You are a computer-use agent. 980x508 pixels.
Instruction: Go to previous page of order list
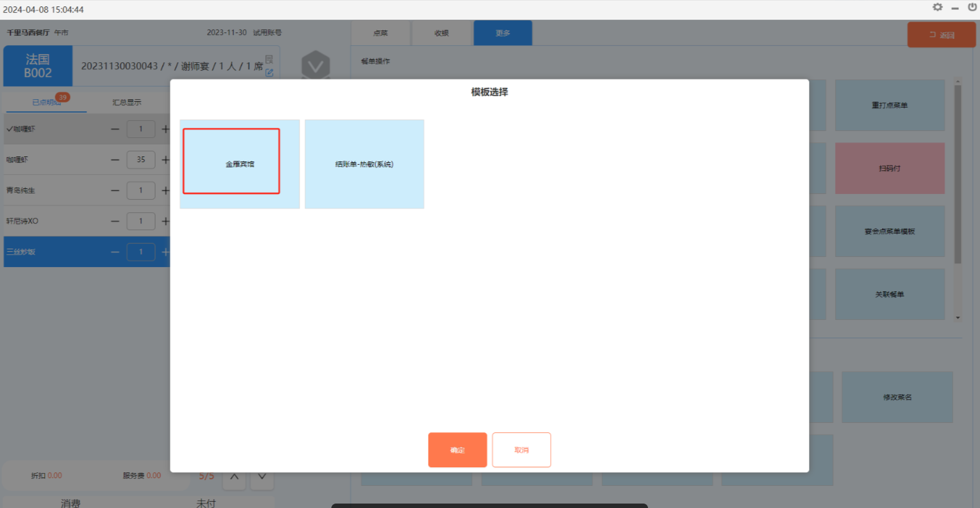click(234, 477)
